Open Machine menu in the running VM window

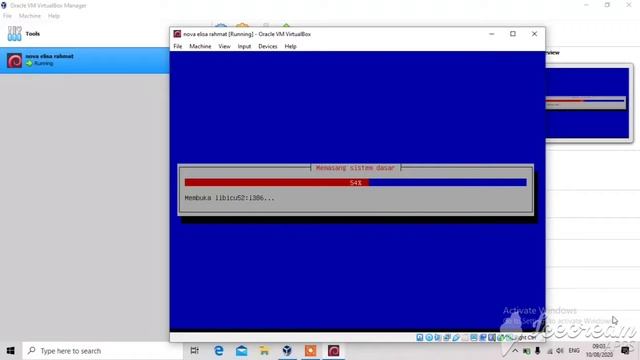[200, 47]
